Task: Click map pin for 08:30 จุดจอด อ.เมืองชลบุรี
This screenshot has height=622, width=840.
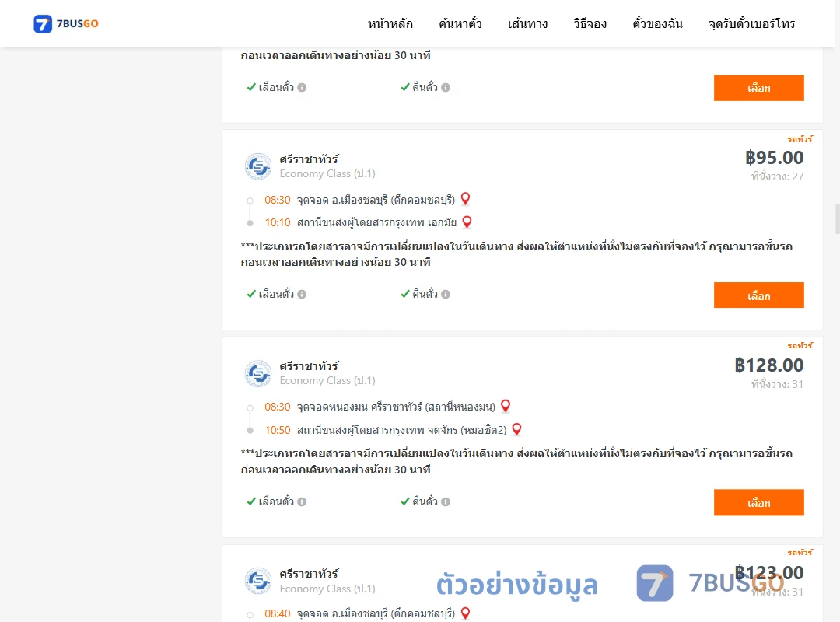Action: [466, 199]
